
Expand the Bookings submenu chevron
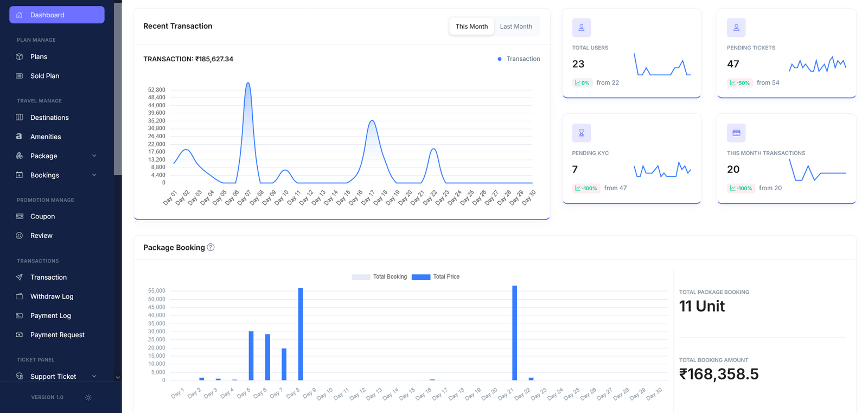pos(94,175)
